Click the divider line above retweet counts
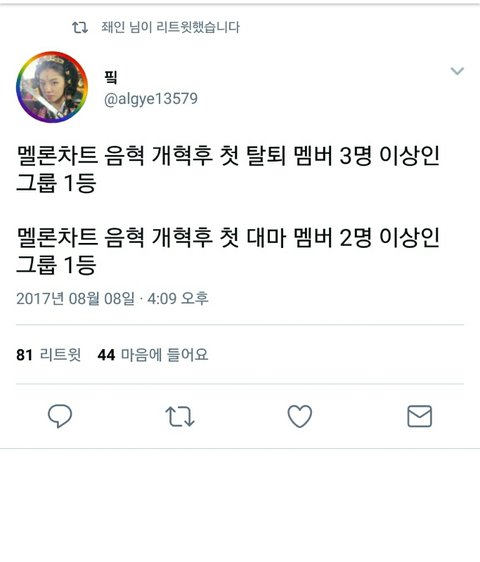 (x=240, y=325)
